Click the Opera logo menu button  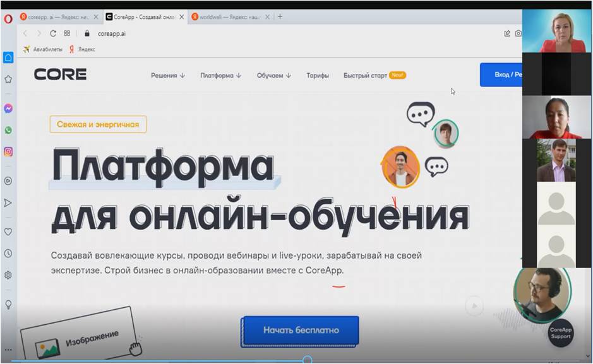8,18
